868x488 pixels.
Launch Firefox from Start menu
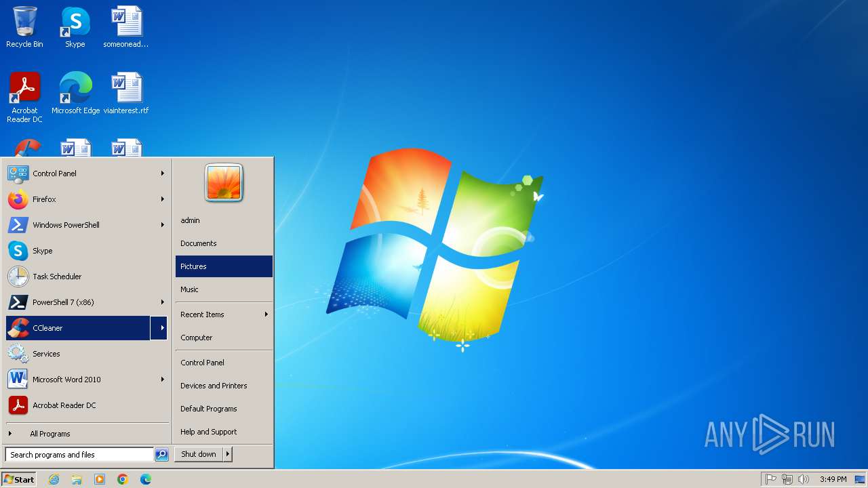point(78,199)
